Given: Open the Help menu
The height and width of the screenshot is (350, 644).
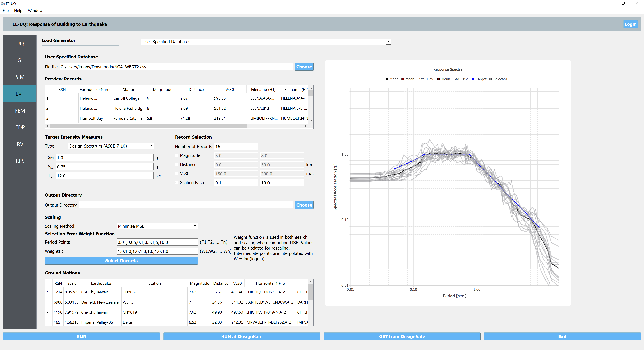Looking at the screenshot, I should click(x=18, y=11).
